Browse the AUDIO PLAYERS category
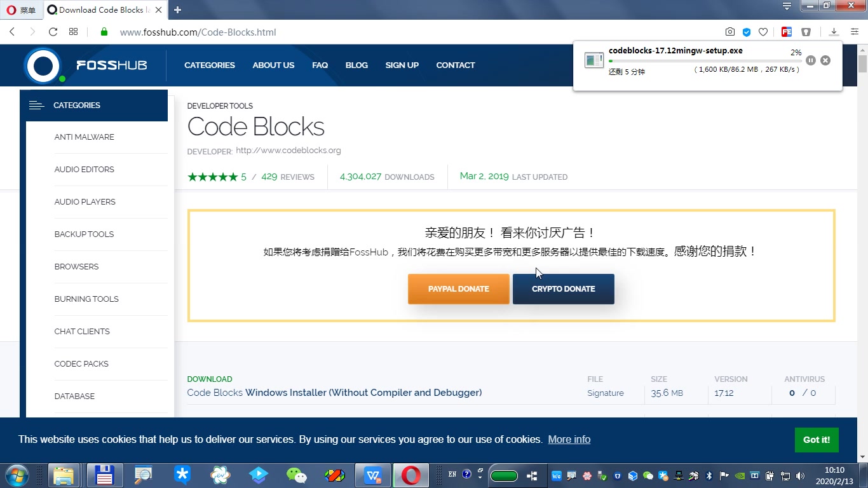The width and height of the screenshot is (868, 488). tap(85, 201)
